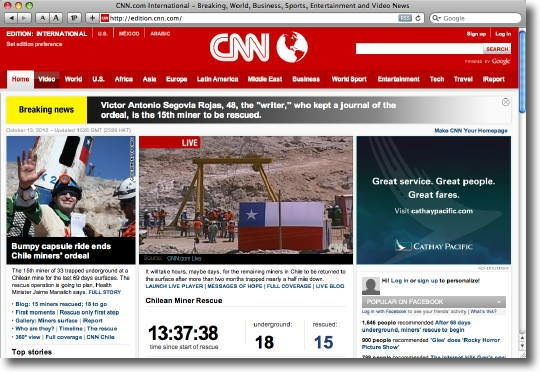
Task: Open the 1Password toolbar button
Action: [74, 18]
